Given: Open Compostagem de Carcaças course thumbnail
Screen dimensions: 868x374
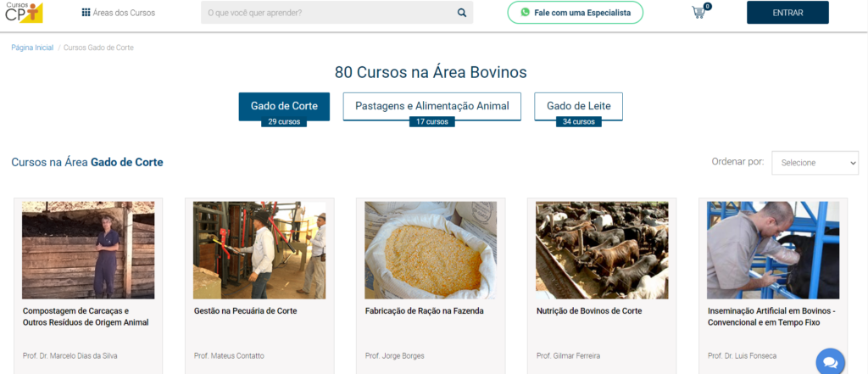Looking at the screenshot, I should 88,250.
